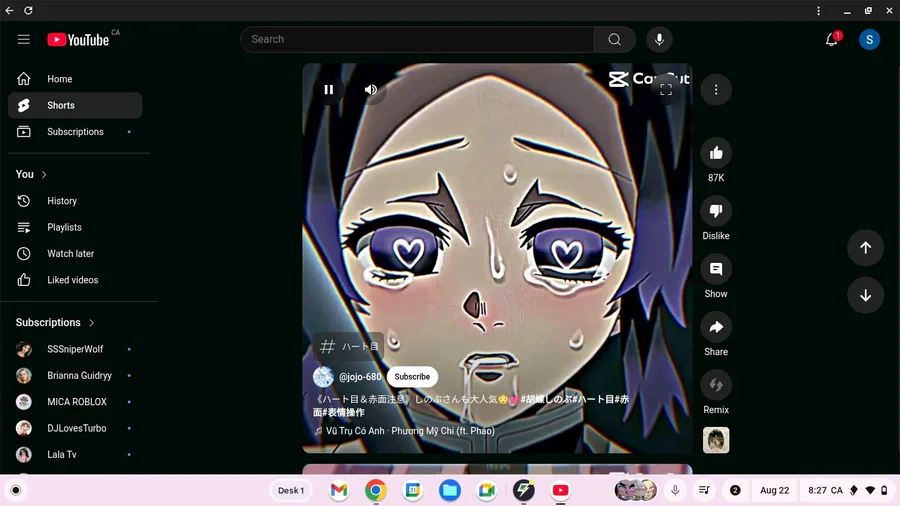Go back with the window back arrow

point(9,10)
